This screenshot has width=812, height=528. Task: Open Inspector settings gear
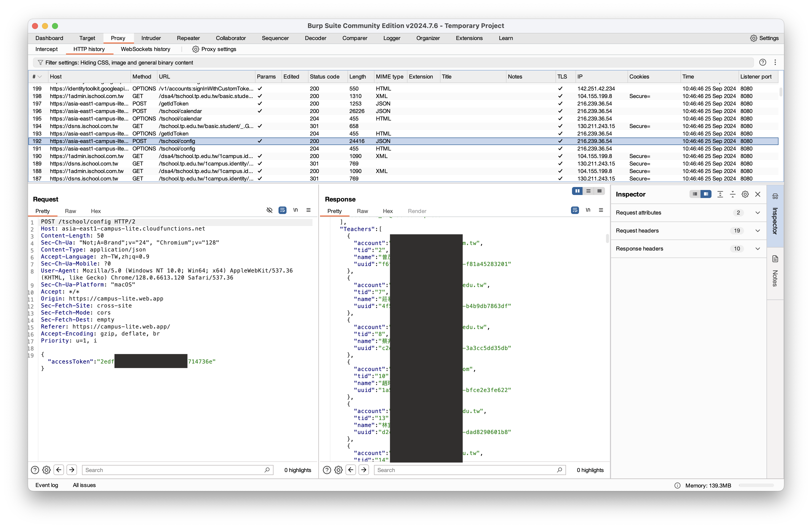(745, 194)
